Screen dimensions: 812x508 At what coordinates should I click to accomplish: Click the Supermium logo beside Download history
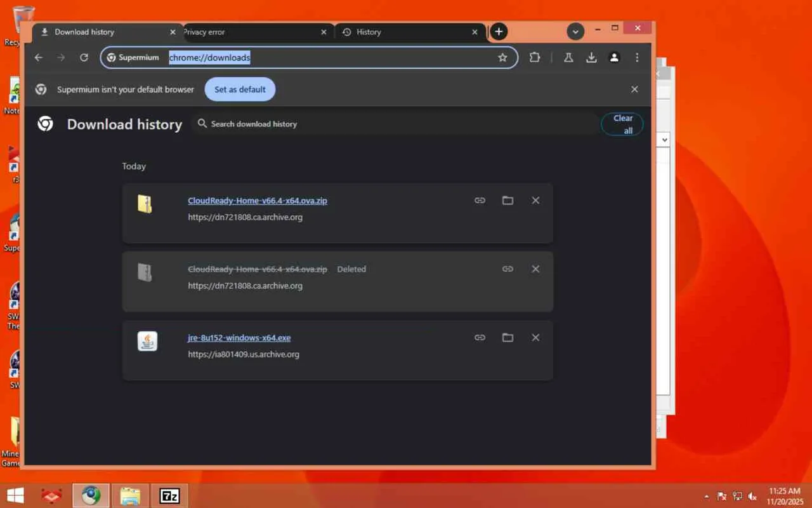(x=45, y=124)
